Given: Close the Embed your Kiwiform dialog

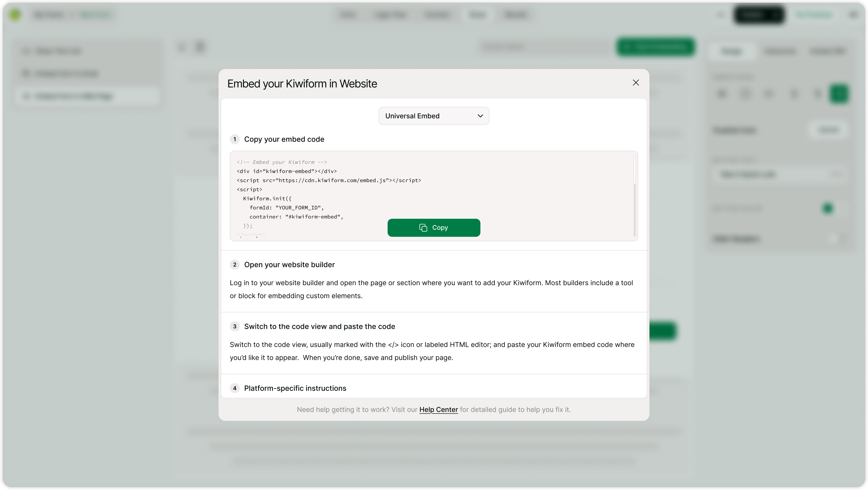Looking at the screenshot, I should pyautogui.click(x=635, y=83).
